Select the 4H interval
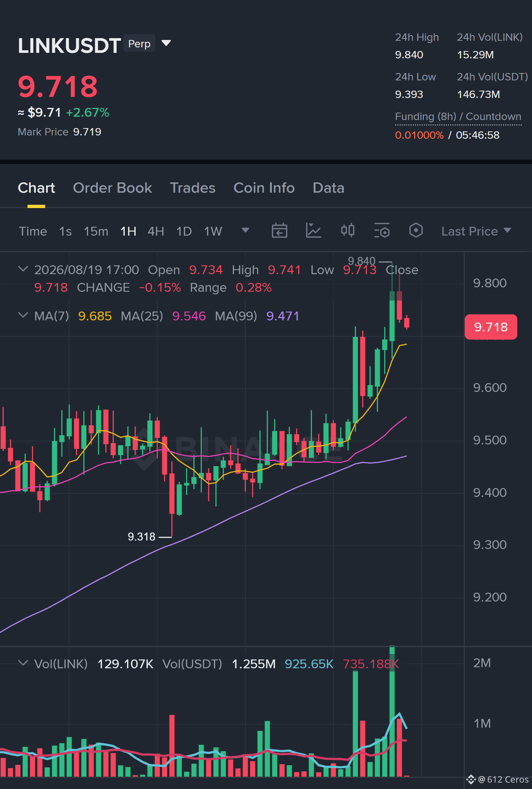This screenshot has height=789, width=532. click(x=156, y=231)
